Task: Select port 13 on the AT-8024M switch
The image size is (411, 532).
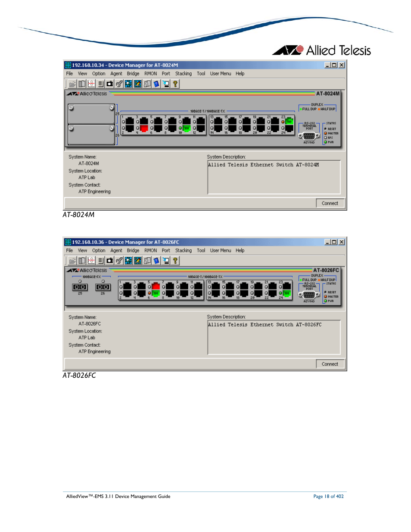Action: pos(218,121)
